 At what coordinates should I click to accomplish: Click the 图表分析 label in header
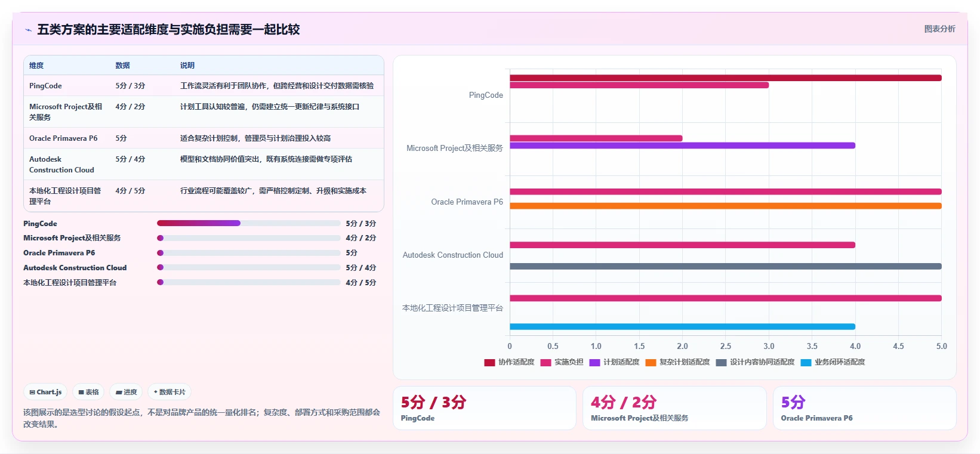click(939, 29)
